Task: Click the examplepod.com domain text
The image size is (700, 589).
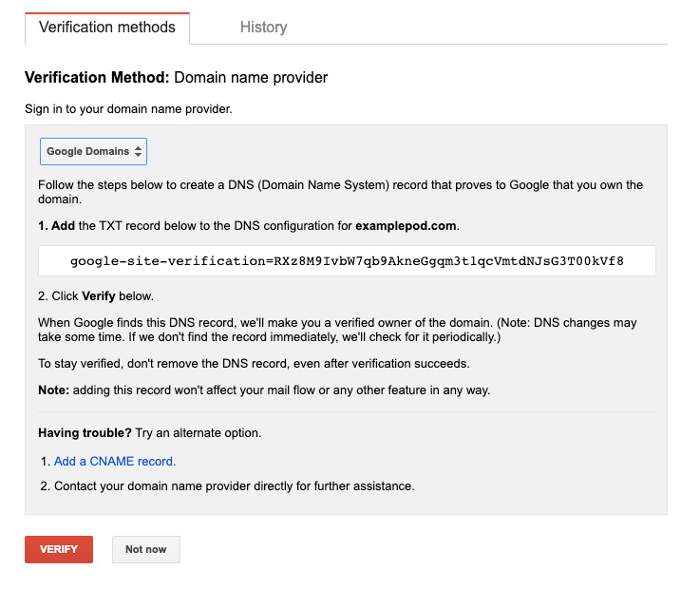Action: click(x=406, y=226)
